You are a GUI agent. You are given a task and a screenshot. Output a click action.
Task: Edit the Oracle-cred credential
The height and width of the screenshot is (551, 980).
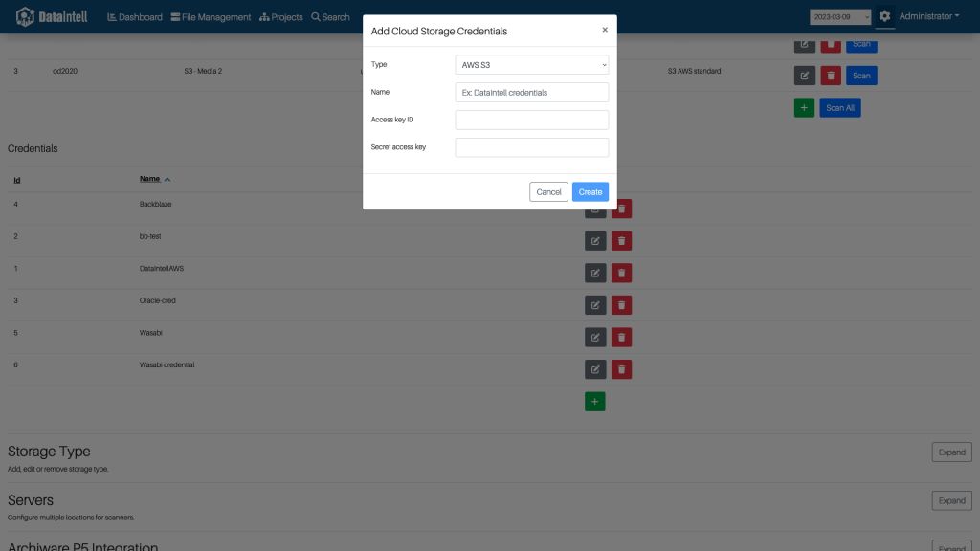click(x=595, y=305)
